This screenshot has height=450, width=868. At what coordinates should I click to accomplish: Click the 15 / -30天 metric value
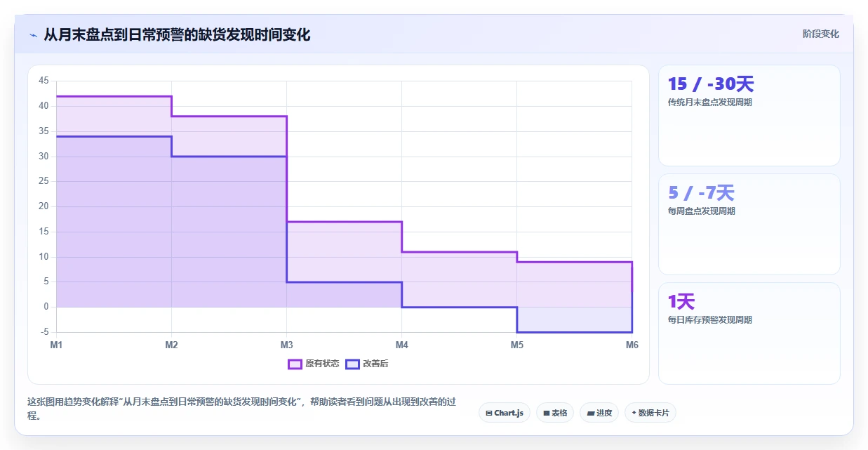click(711, 84)
